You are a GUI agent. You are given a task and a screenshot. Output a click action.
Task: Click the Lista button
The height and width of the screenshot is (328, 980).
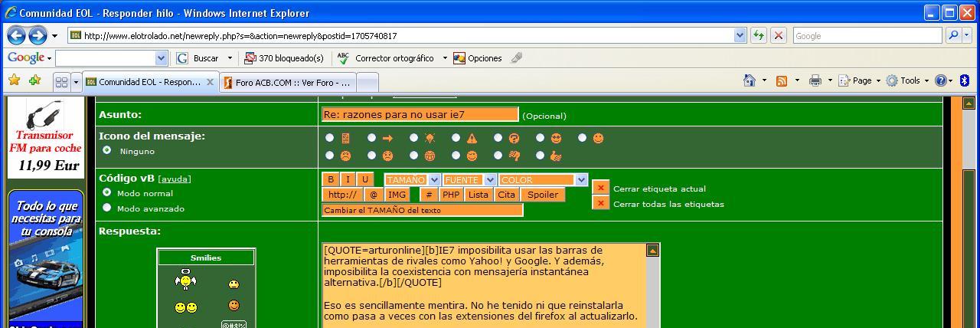479,195
